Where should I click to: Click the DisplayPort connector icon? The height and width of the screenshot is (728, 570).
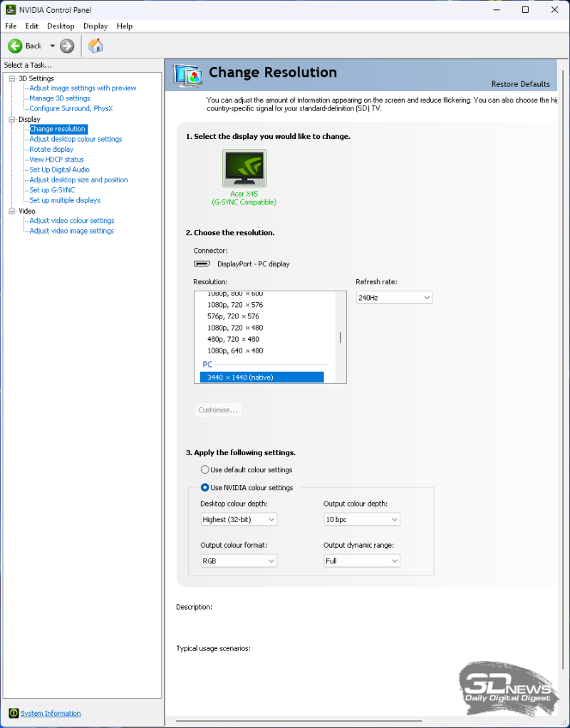click(x=202, y=264)
